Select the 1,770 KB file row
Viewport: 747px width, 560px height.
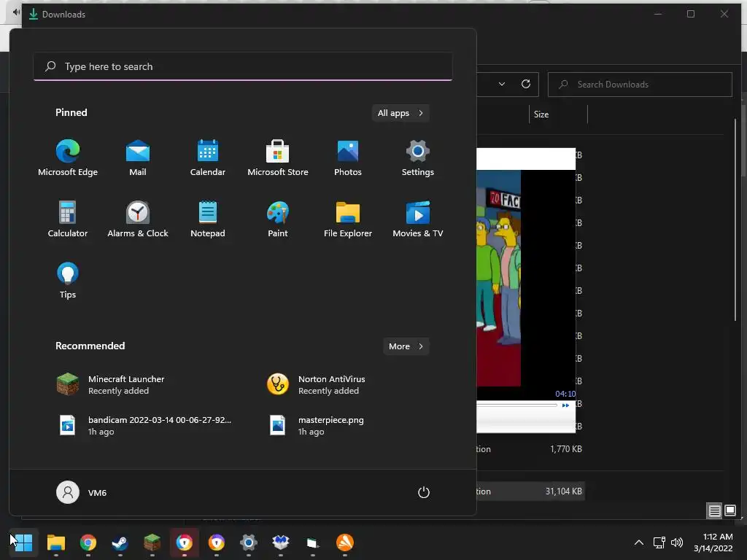pyautogui.click(x=531, y=449)
